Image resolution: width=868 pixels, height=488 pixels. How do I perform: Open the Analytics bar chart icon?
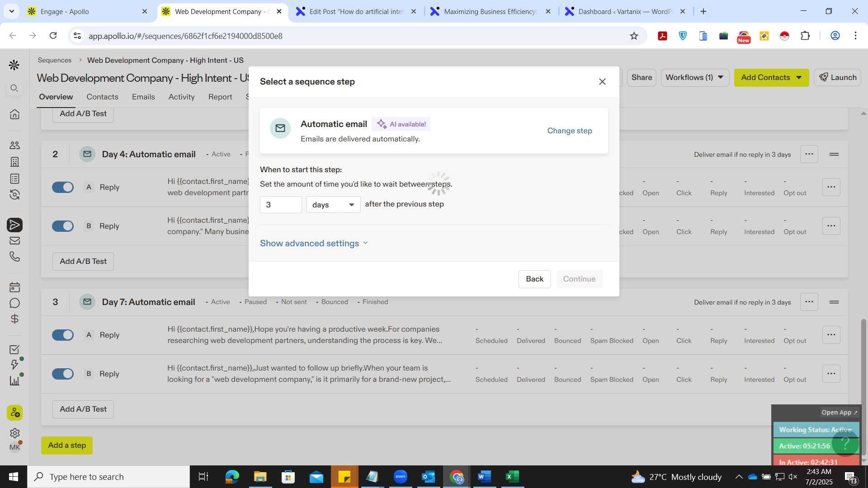14,380
